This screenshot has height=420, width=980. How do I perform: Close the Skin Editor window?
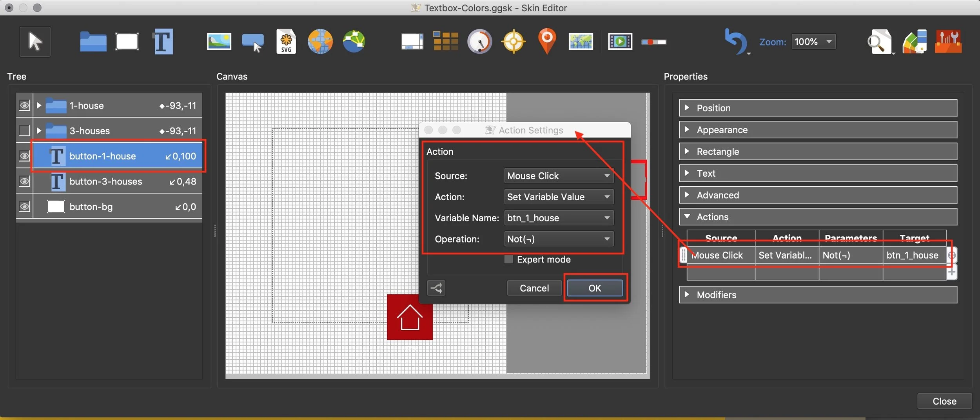pyautogui.click(x=944, y=401)
